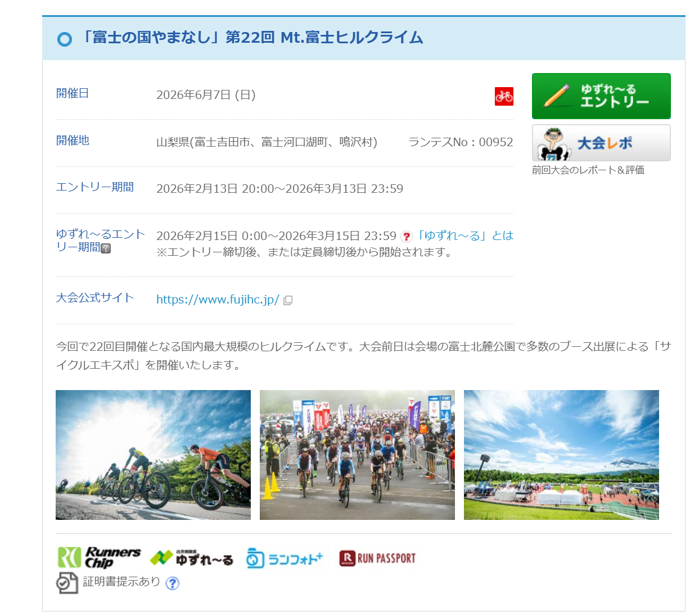Screen dimensions: 690x616
Task: Click the blue help icon beside 証明書提示あり
Action: click(x=173, y=583)
